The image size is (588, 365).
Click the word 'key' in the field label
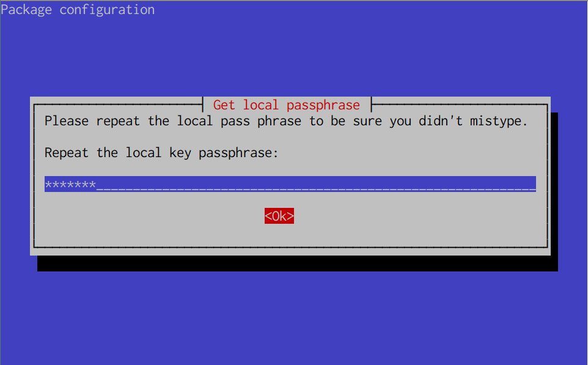[x=180, y=153]
